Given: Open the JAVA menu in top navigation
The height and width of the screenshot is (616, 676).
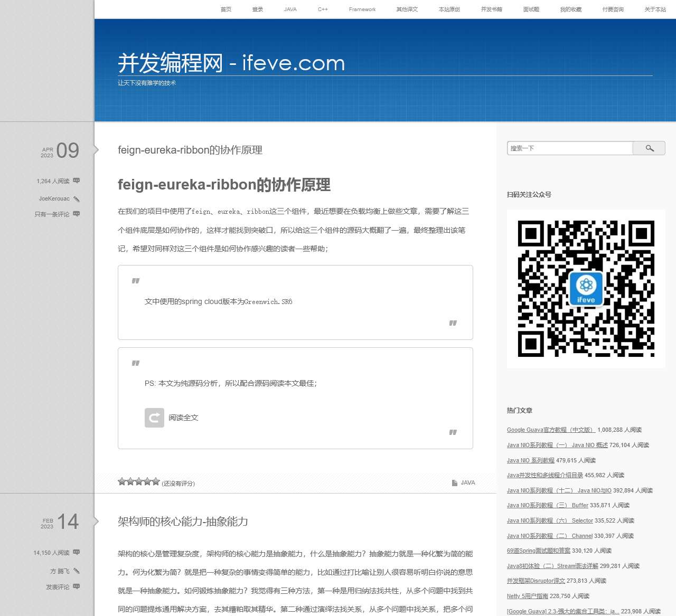Looking at the screenshot, I should (x=290, y=10).
